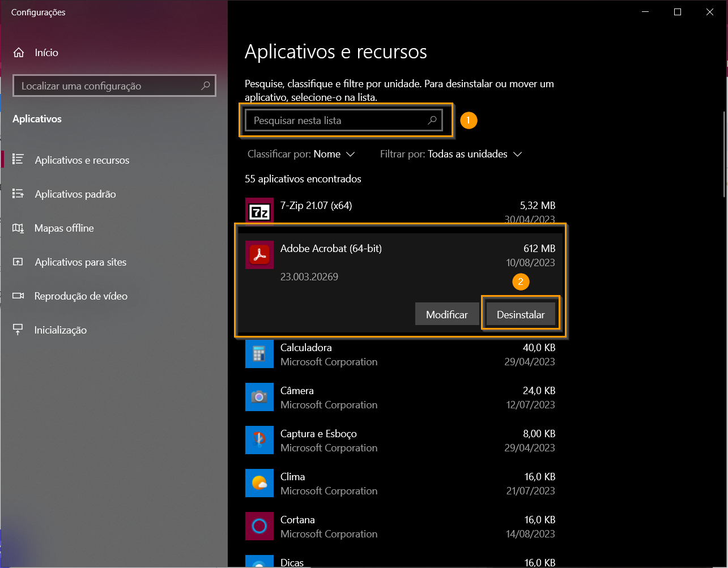Select the Calculadora list entry
This screenshot has height=568, width=728.
click(400, 355)
